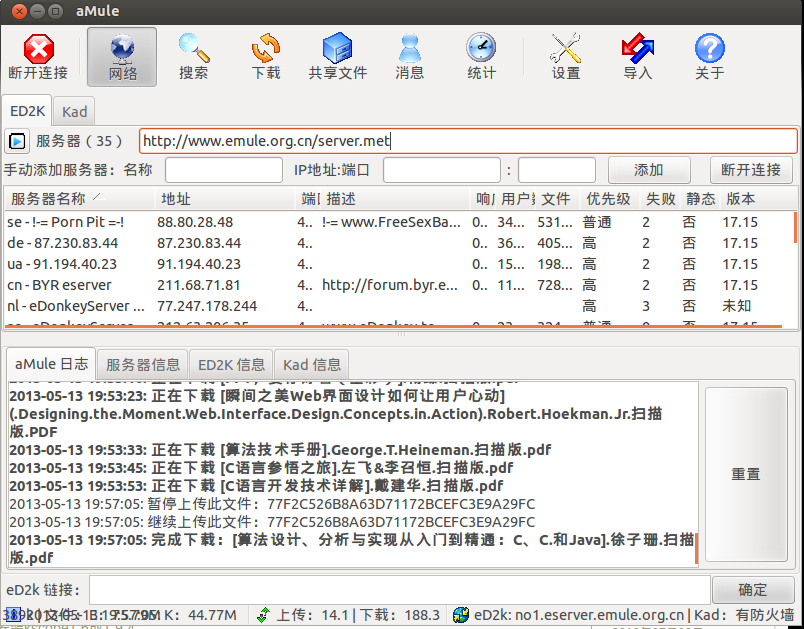Image resolution: width=804 pixels, height=629 pixels.
Task: Click the 确定 button for eD2k link
Action: pyautogui.click(x=753, y=590)
